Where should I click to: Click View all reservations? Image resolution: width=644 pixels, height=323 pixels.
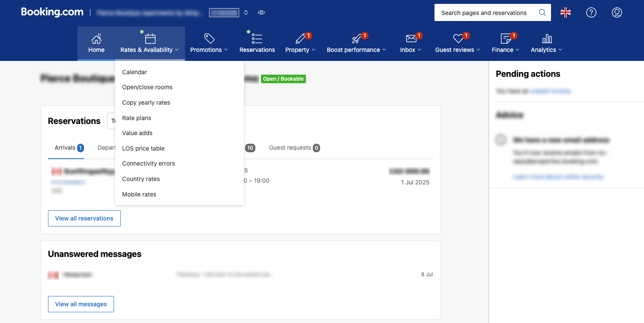[84, 218]
